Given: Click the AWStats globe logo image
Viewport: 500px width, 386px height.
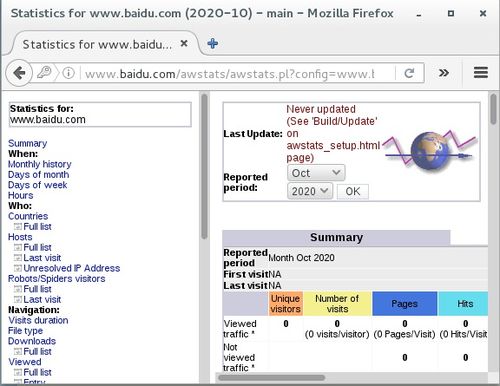Looking at the screenshot, I should click(430, 151).
